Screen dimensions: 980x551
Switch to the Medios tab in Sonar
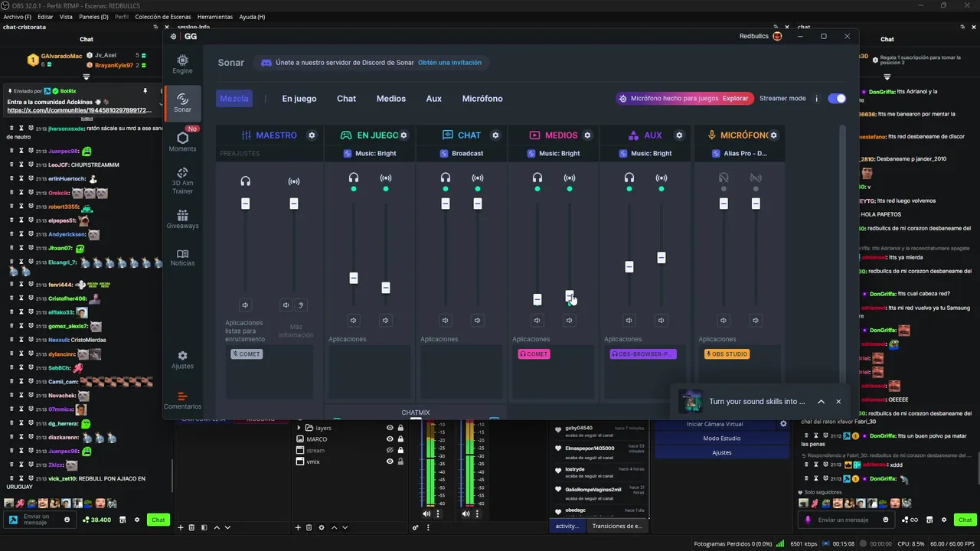(x=391, y=99)
